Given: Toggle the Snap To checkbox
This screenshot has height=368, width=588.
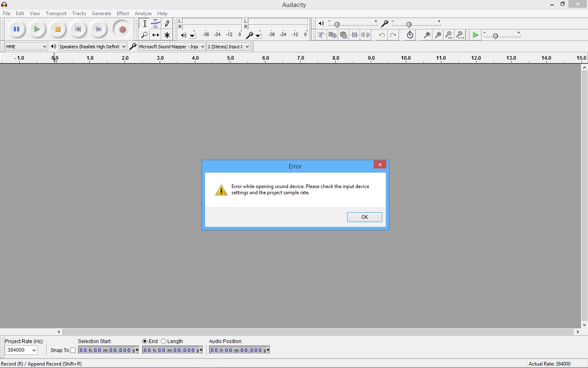Looking at the screenshot, I should tap(73, 350).
